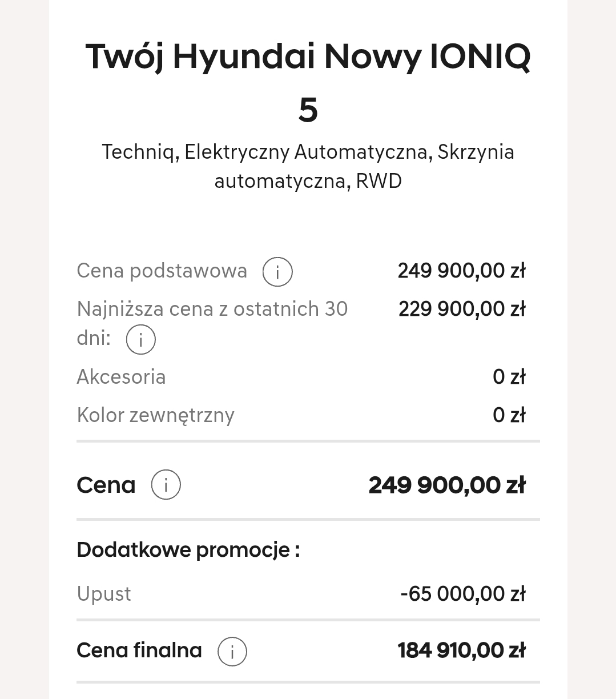Show info for Najniższa cena z 30 dni

point(140,339)
